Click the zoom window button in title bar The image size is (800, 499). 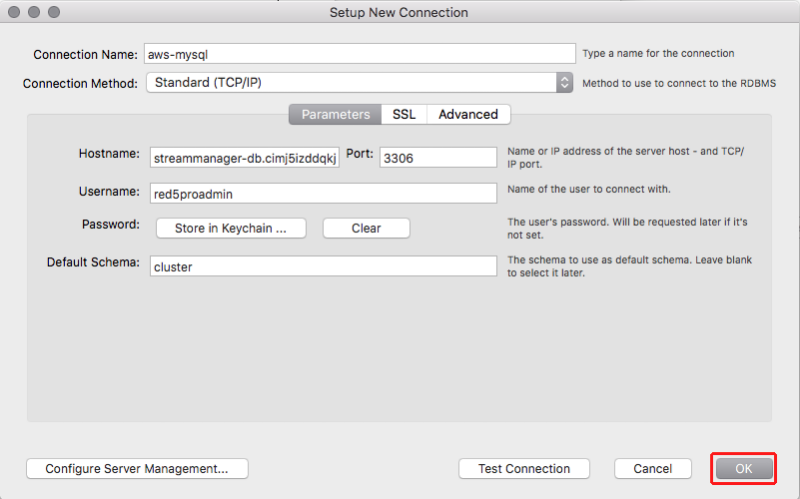(54, 12)
